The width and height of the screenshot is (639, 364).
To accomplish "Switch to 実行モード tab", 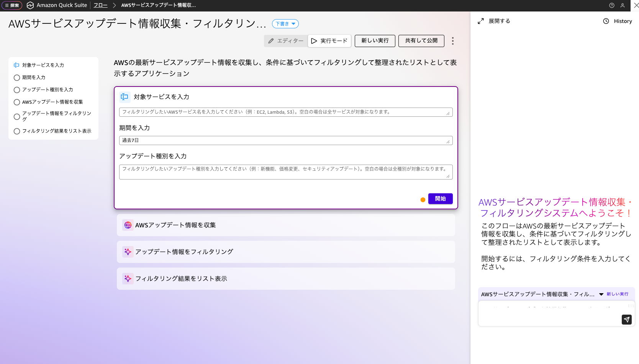I will point(329,41).
